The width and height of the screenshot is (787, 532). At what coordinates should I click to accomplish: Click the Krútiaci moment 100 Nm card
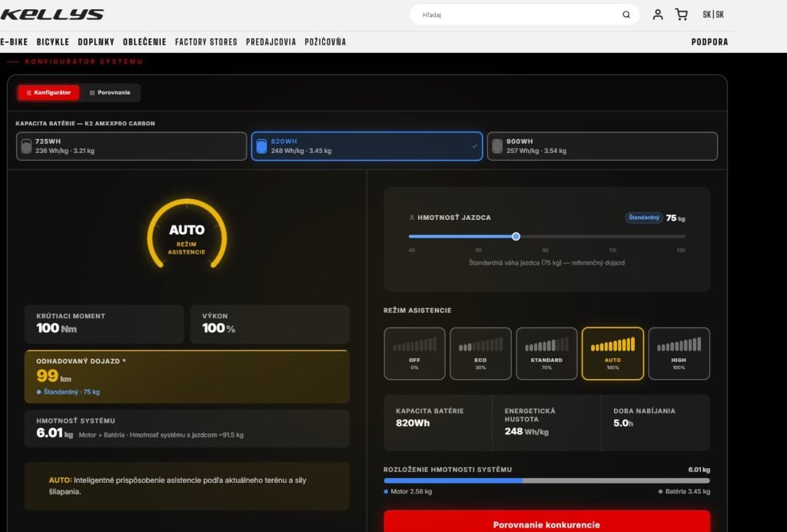point(104,324)
